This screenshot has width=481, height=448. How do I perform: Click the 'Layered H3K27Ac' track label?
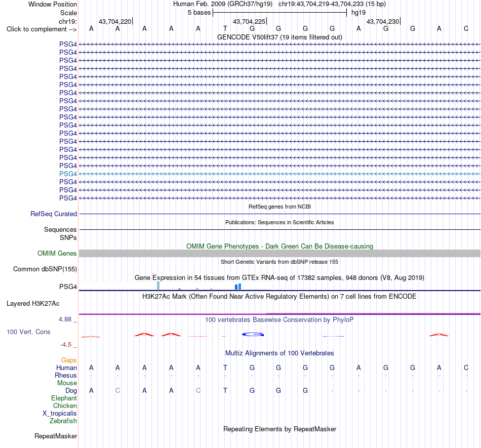pos(33,304)
